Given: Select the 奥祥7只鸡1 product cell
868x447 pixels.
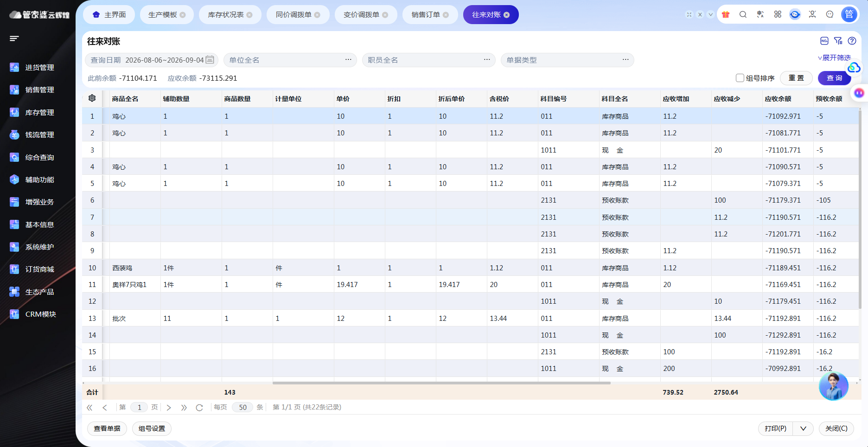Looking at the screenshot, I should 135,285.
